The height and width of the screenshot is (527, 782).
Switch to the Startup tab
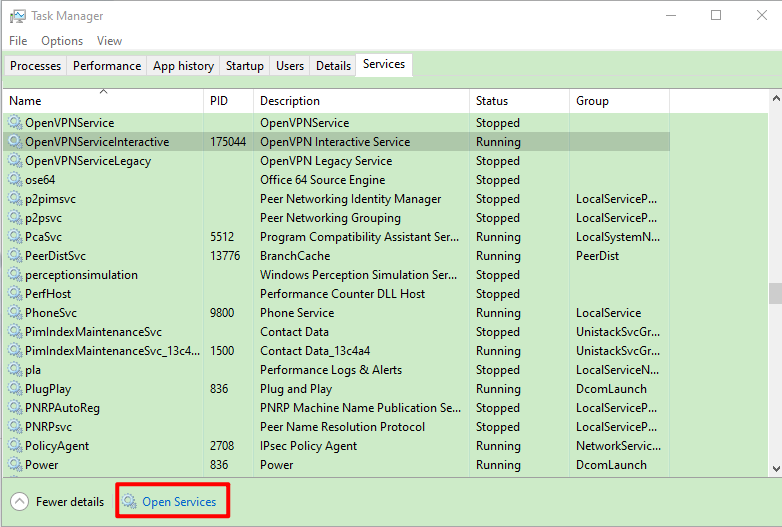(x=244, y=66)
